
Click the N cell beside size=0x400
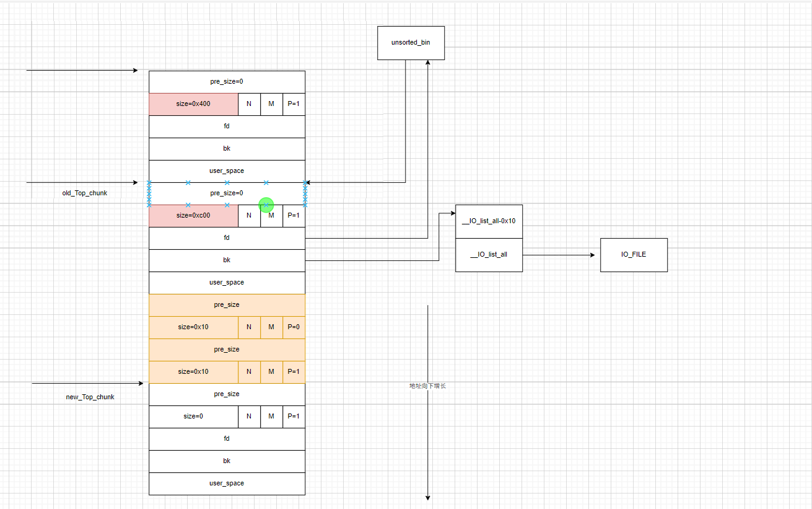[249, 104]
